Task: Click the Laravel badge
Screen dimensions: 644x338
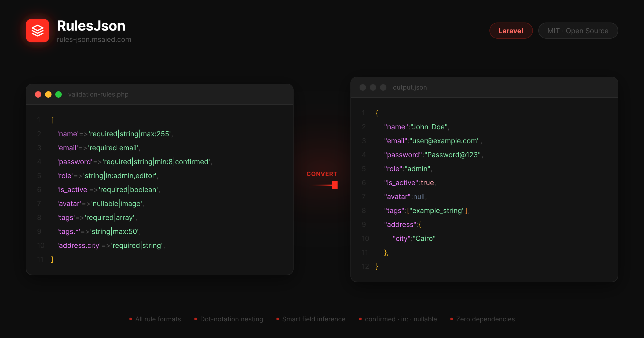Action: (x=511, y=31)
